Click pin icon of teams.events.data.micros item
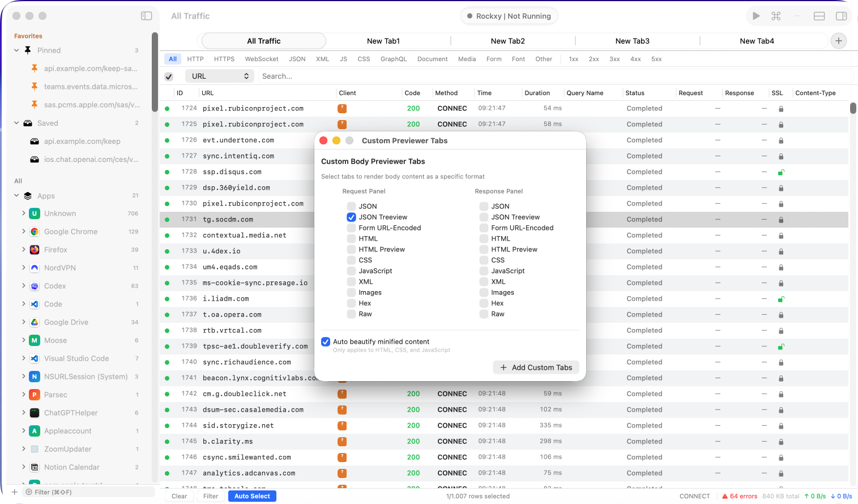The height and width of the screenshot is (504, 858). 35,86
